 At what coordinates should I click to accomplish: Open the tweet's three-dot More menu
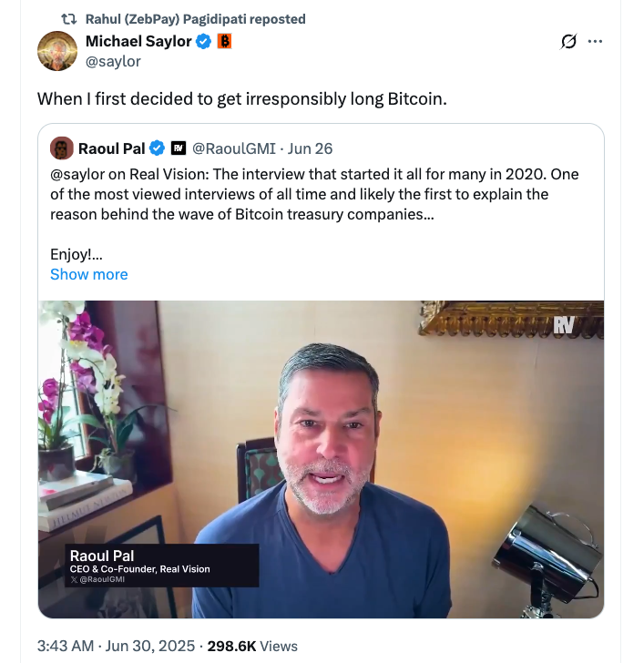pyautogui.click(x=596, y=41)
